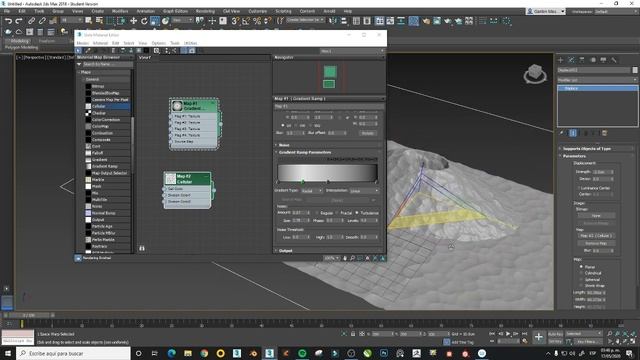
Task: Select the Cylindrical map radio button
Action: pos(581,273)
